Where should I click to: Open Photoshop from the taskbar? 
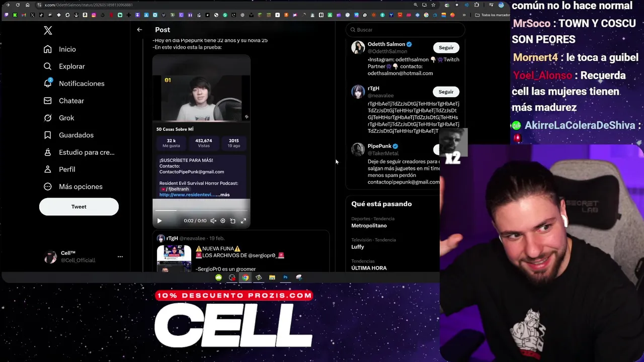(x=285, y=278)
